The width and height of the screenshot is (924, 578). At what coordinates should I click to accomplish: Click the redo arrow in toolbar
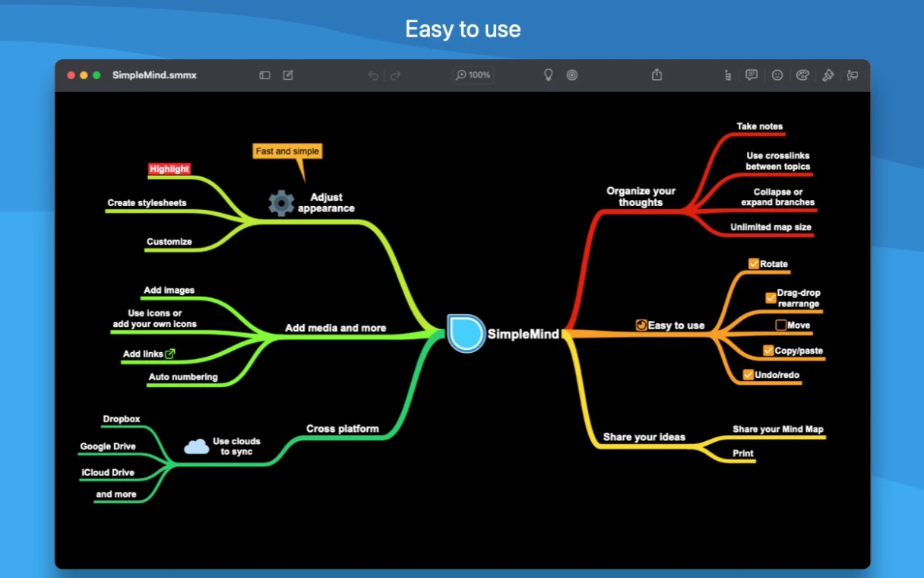click(x=395, y=75)
